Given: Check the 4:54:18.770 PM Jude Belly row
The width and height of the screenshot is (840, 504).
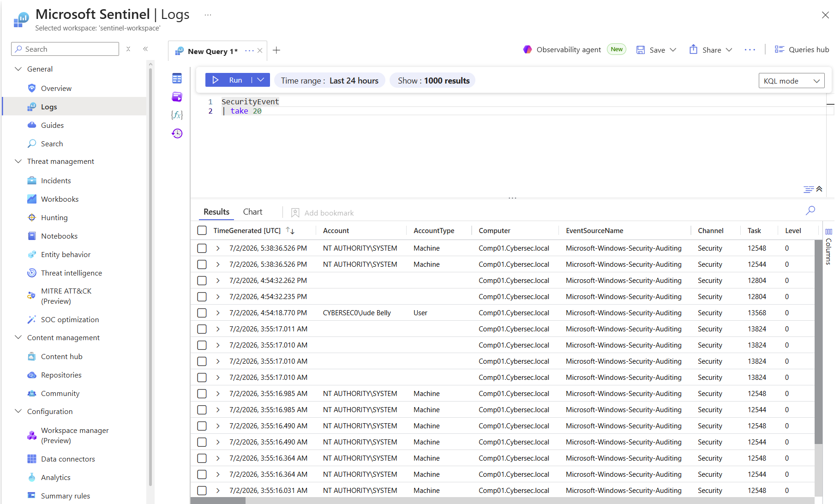Looking at the screenshot, I should (x=202, y=313).
